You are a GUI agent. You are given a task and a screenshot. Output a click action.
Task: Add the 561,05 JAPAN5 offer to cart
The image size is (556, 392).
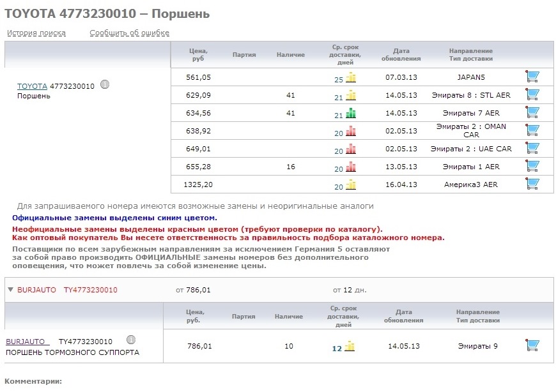tap(532, 77)
